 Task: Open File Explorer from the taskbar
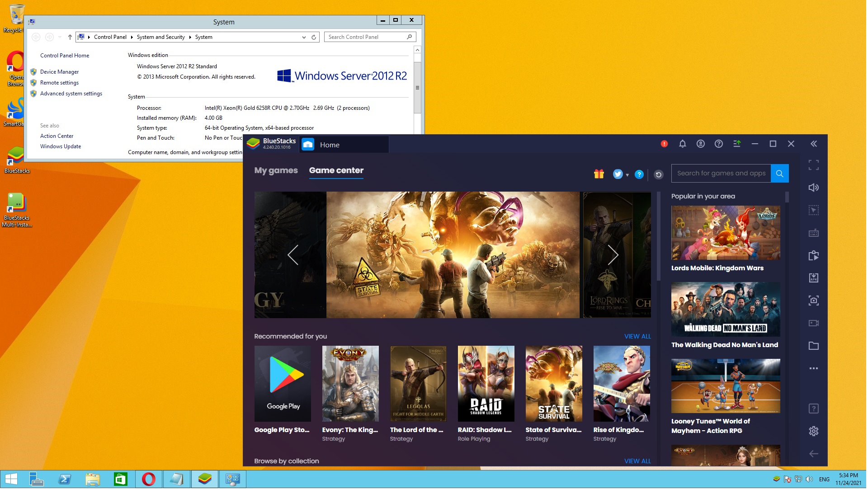[93, 479]
